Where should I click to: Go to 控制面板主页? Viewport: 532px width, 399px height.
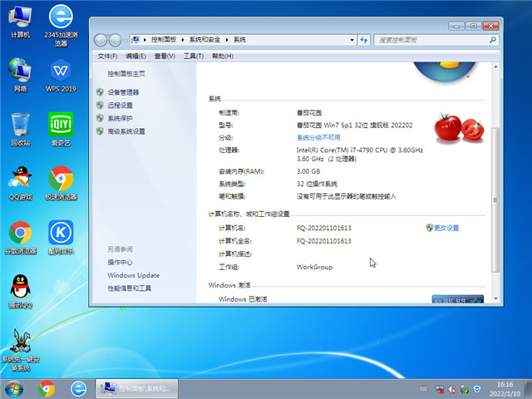click(126, 74)
